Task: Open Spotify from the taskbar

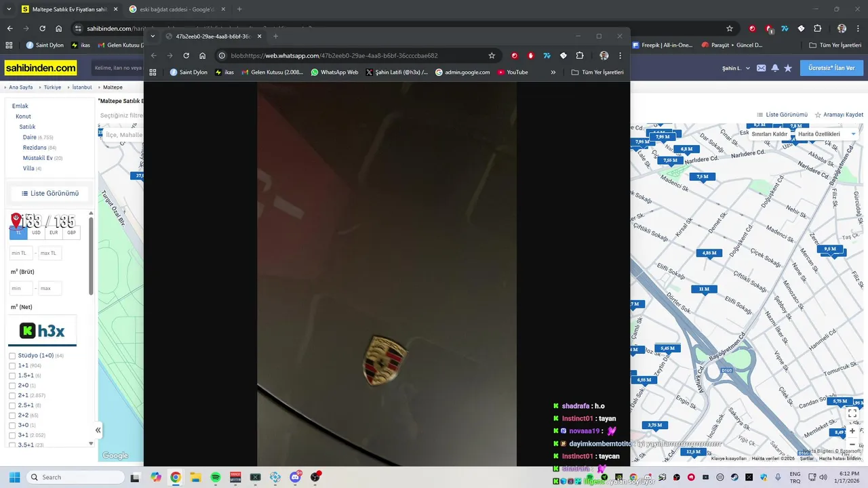Action: click(x=216, y=477)
